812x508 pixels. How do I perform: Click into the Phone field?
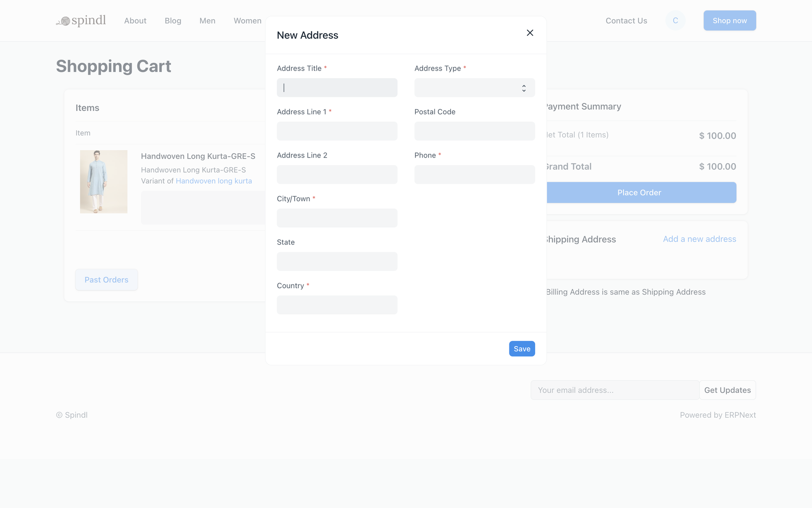[474, 175]
